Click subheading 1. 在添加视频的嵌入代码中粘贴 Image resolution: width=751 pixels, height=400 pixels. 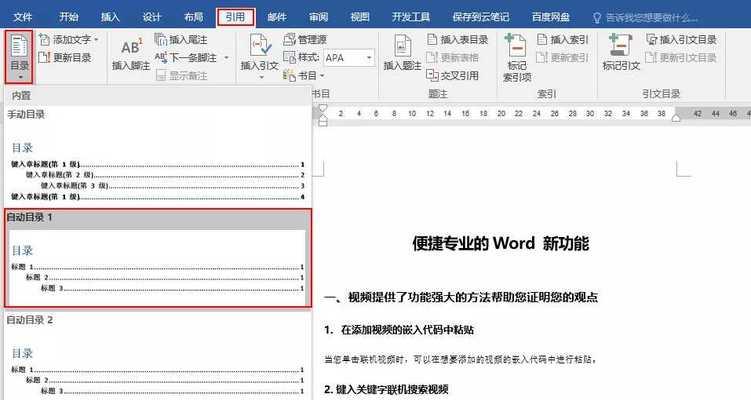[399, 330]
